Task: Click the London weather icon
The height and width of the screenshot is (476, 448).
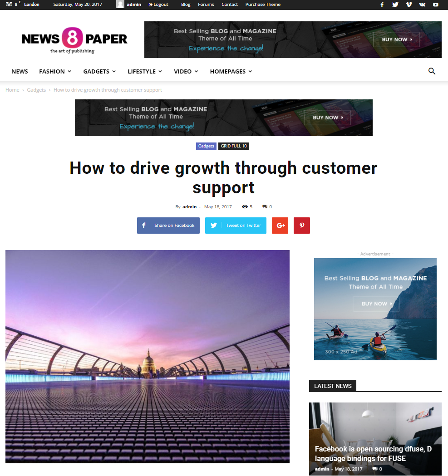Action: click(9, 4)
